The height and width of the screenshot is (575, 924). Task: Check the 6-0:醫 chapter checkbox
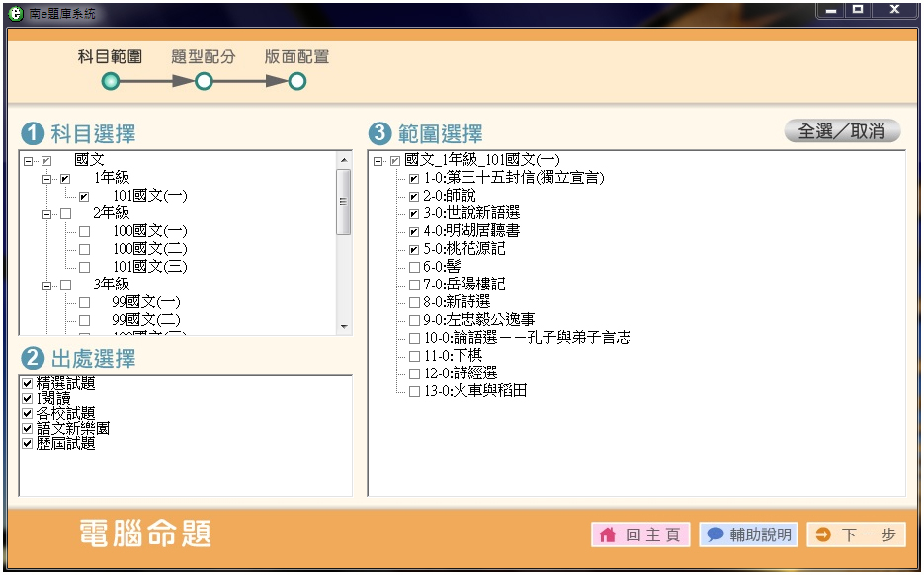414,267
